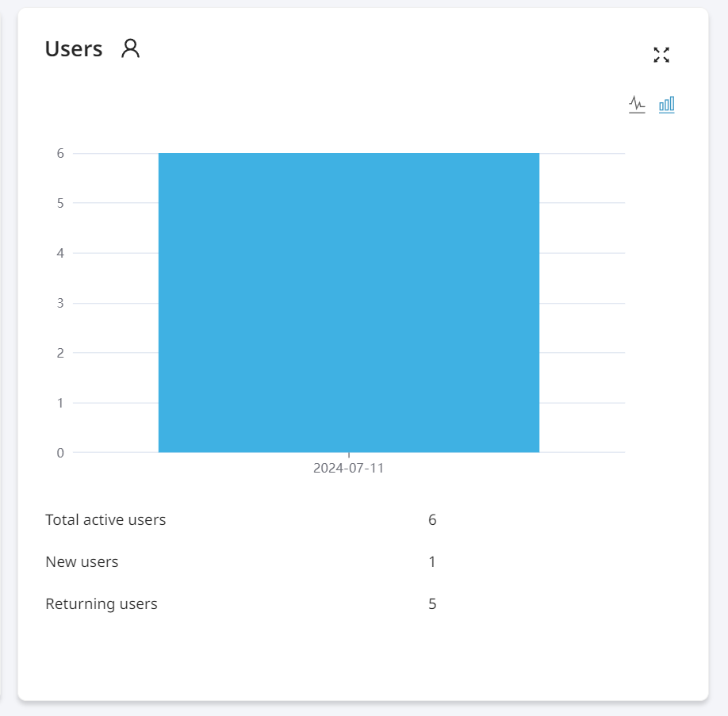
Task: Select the Total active users row
Action: click(240, 519)
